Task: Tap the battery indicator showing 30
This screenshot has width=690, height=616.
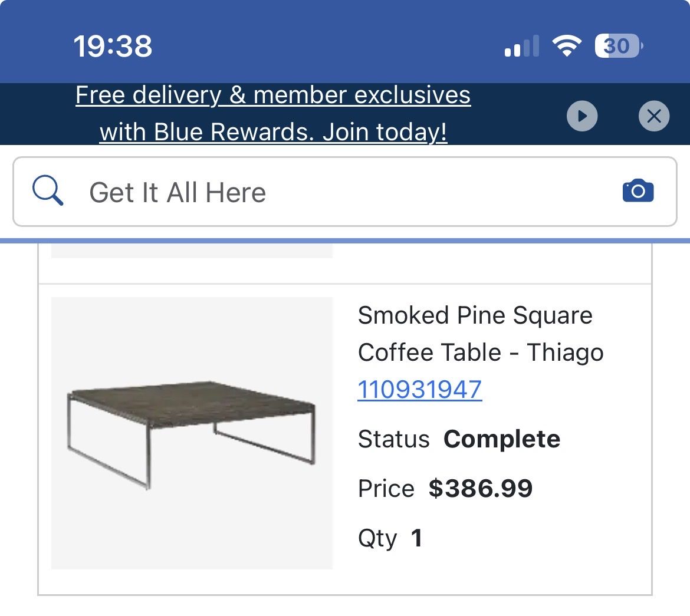Action: click(x=617, y=46)
